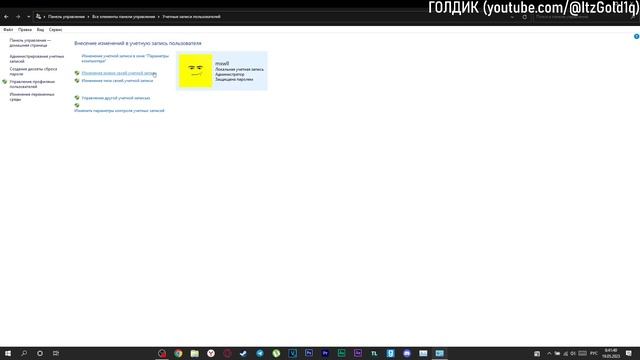Open Cortana circle in taskbar
The height and width of the screenshot is (360, 640).
click(x=40, y=353)
